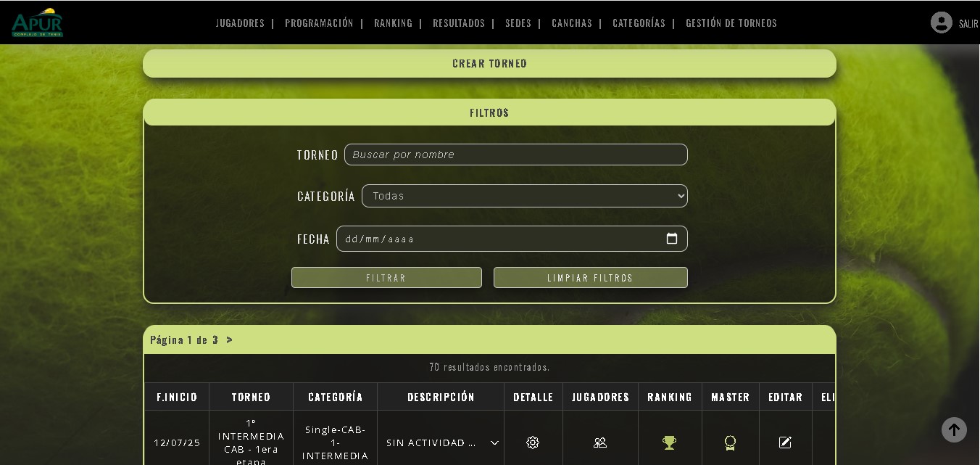Focus the Torneo search by name field

pos(515,155)
